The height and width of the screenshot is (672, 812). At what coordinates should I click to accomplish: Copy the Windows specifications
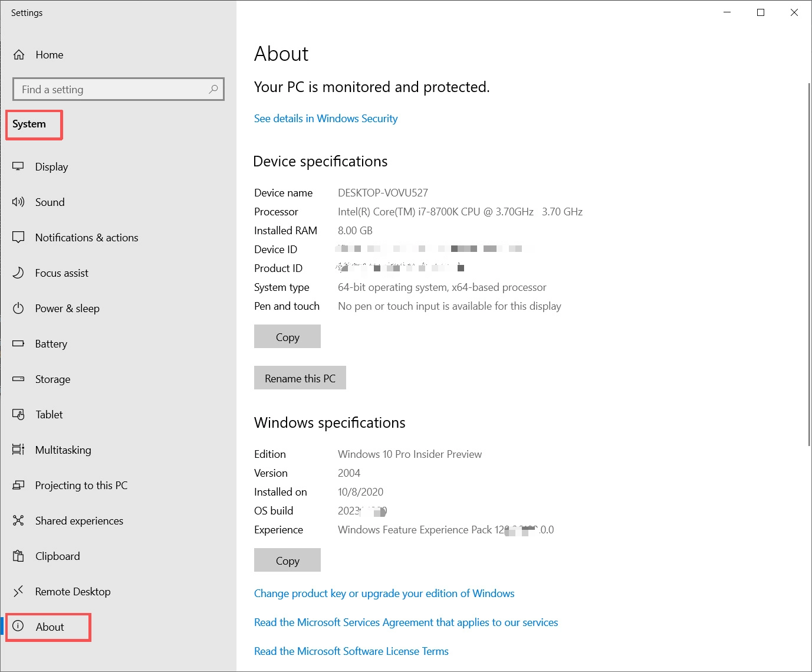(x=287, y=560)
